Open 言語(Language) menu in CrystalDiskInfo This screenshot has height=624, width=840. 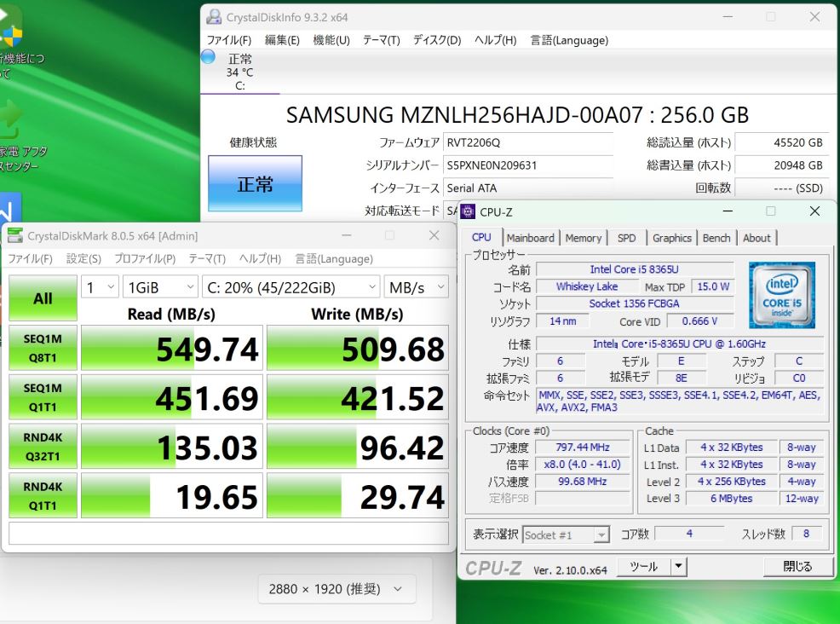pos(569,40)
